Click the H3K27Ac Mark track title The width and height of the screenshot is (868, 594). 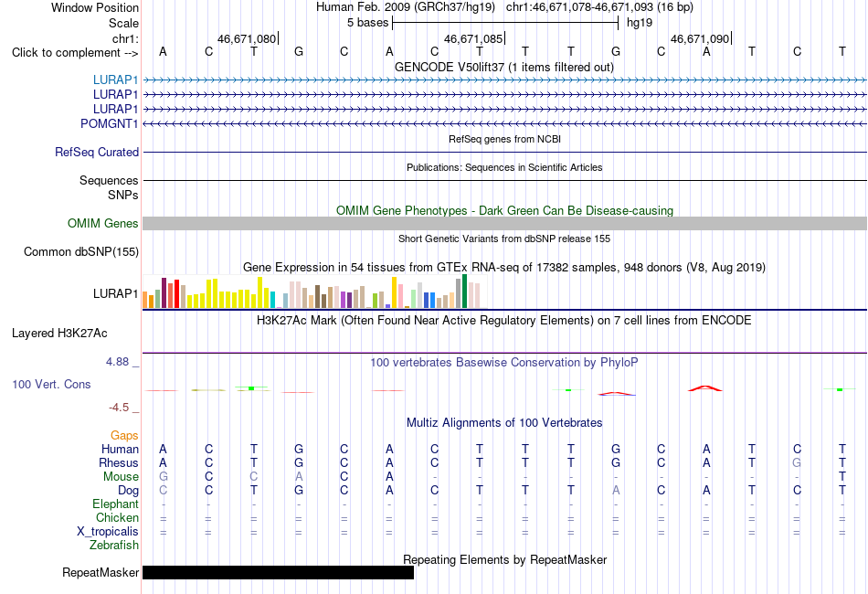[504, 320]
